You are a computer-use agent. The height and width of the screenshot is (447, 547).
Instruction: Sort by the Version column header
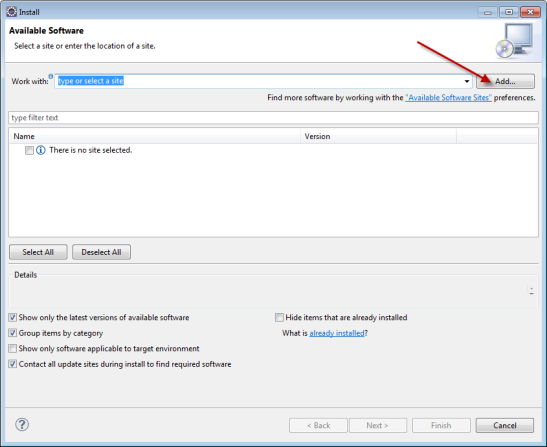click(x=379, y=136)
